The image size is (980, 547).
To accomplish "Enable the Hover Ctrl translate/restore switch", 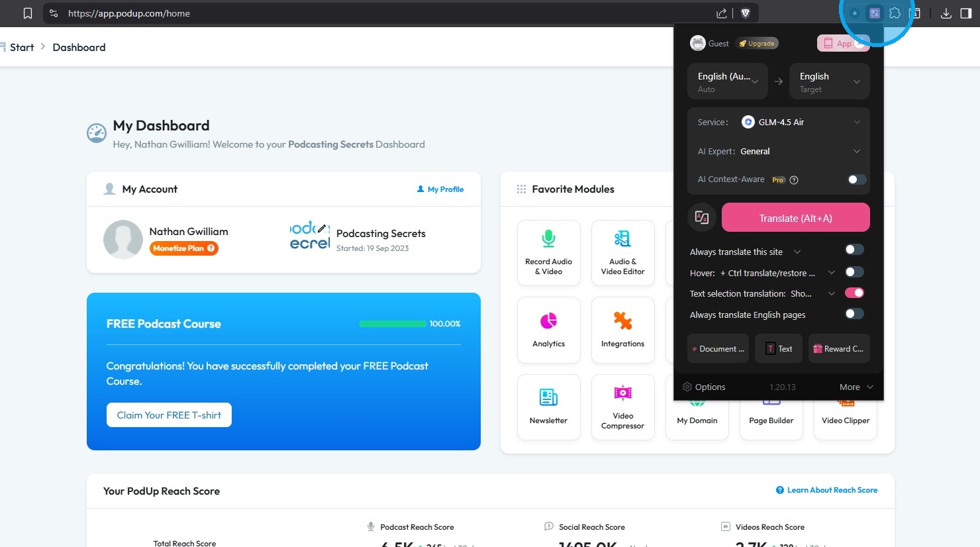I will click(x=855, y=272).
